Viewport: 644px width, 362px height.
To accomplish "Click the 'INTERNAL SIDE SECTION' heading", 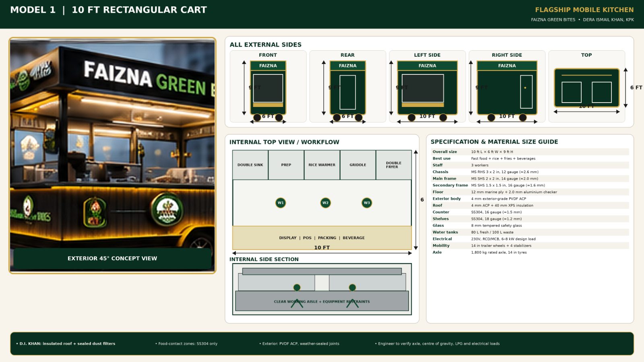I will pos(264,259).
